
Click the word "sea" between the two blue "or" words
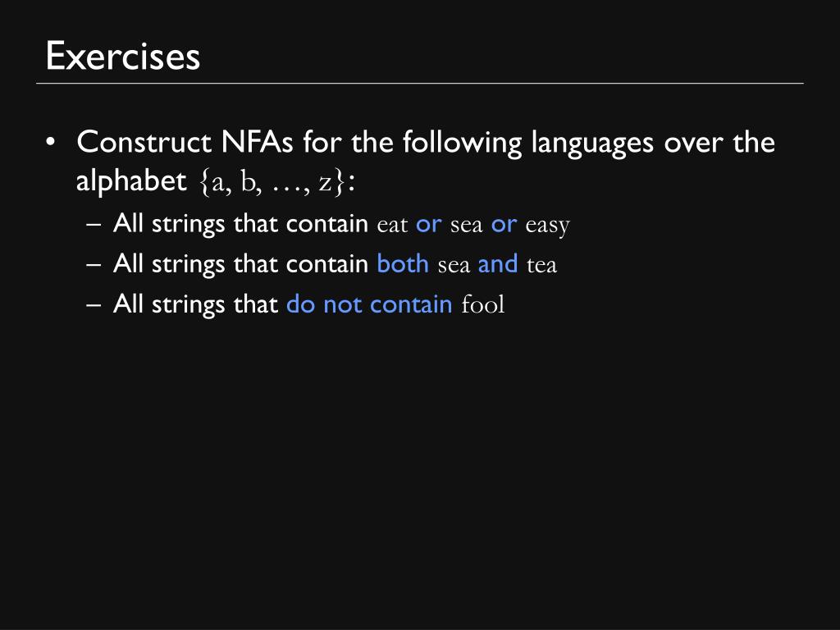pos(466,225)
